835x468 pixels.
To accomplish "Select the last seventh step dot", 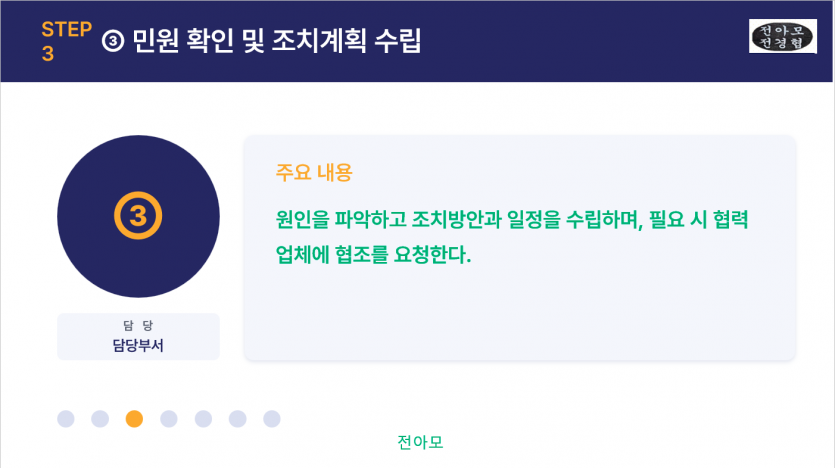I will click(272, 419).
